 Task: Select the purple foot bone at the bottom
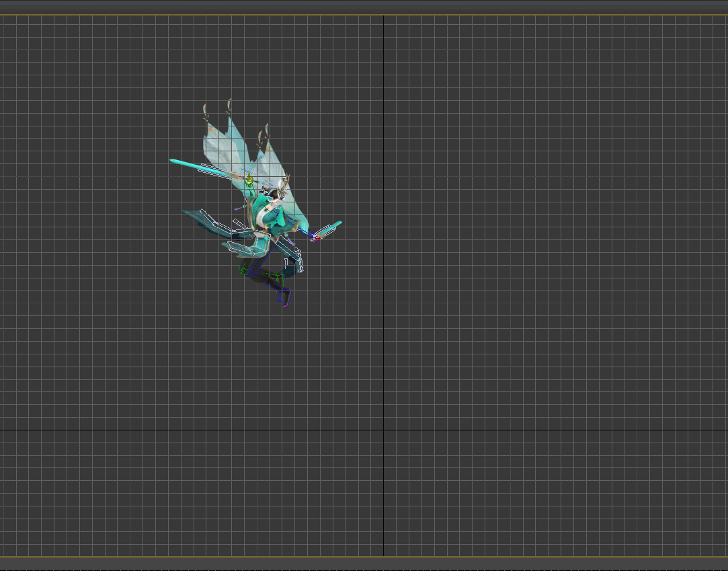(286, 305)
